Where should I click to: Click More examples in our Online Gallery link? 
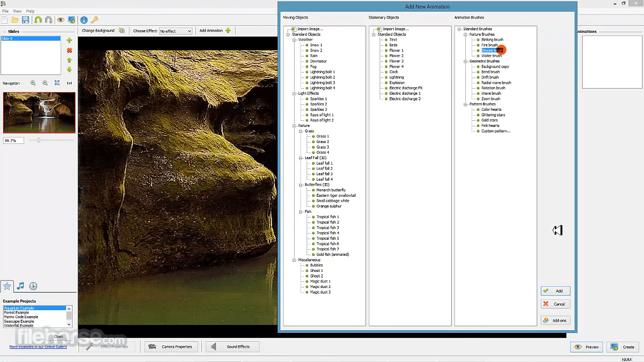tap(37, 346)
